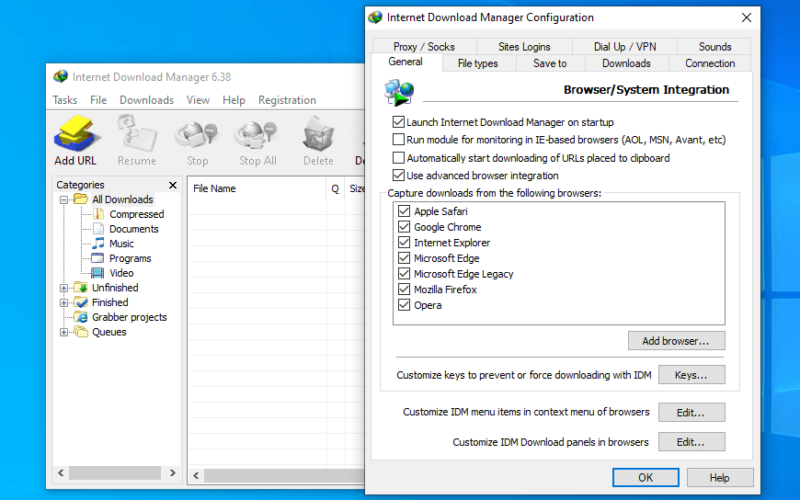Expand the Unfinished tree node
The image size is (800, 500).
coord(64,288)
